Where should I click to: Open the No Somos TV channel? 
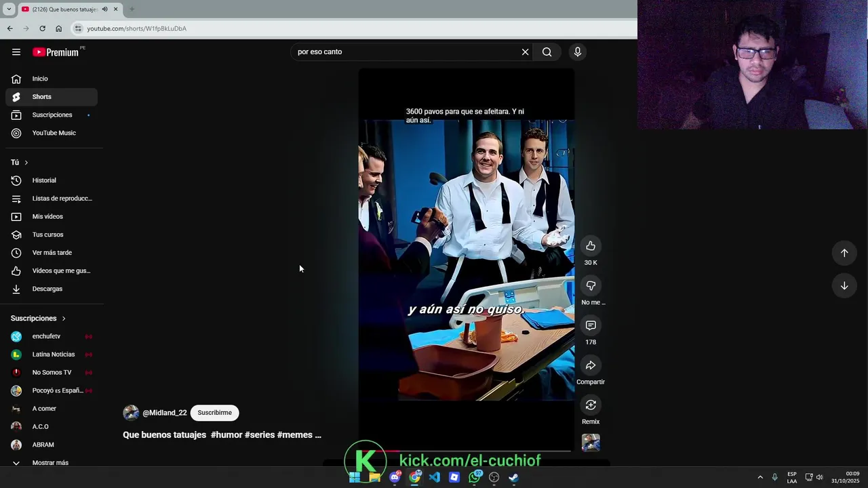point(52,372)
